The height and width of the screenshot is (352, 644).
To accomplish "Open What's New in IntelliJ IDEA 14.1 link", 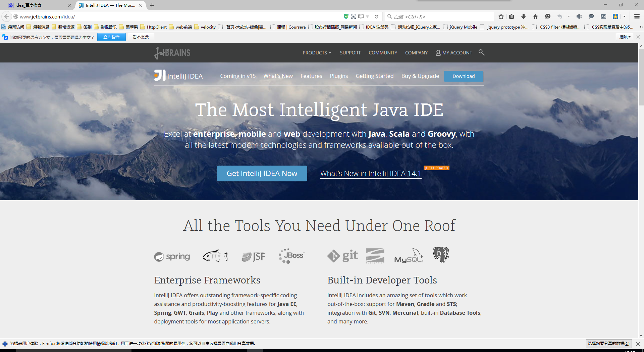I will point(371,174).
